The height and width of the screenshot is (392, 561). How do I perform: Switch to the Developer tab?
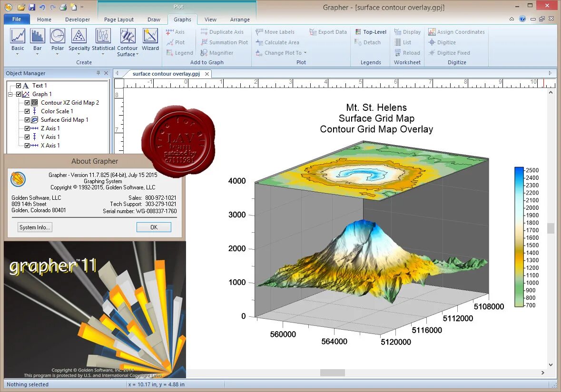77,20
